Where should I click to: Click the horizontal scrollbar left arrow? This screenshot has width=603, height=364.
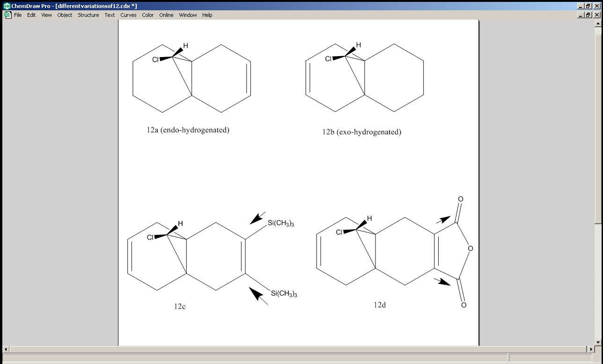(x=6, y=349)
